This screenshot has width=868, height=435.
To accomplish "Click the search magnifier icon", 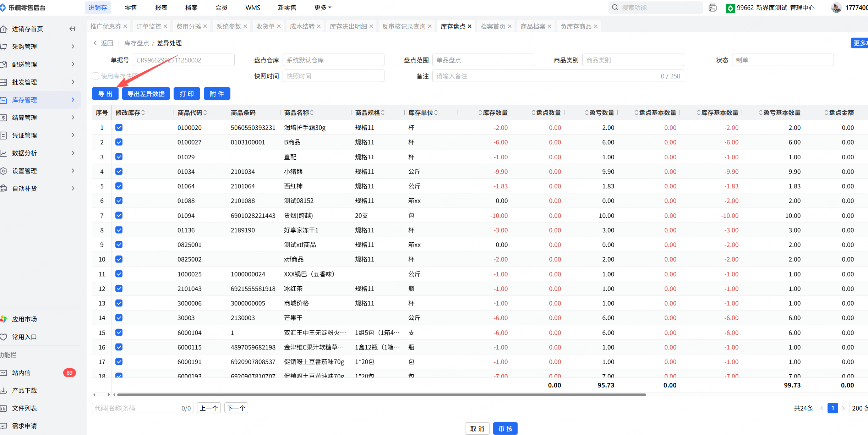I will (615, 7).
